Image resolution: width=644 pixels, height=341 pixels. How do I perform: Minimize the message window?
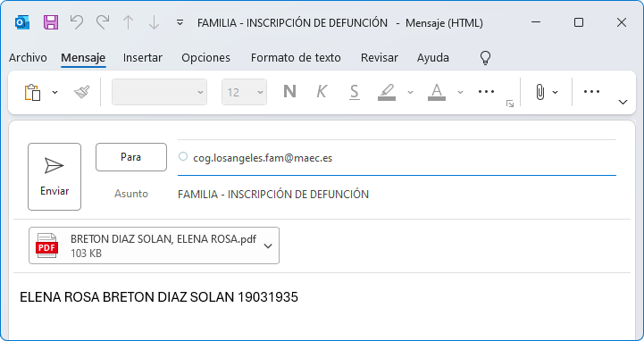pyautogui.click(x=536, y=22)
